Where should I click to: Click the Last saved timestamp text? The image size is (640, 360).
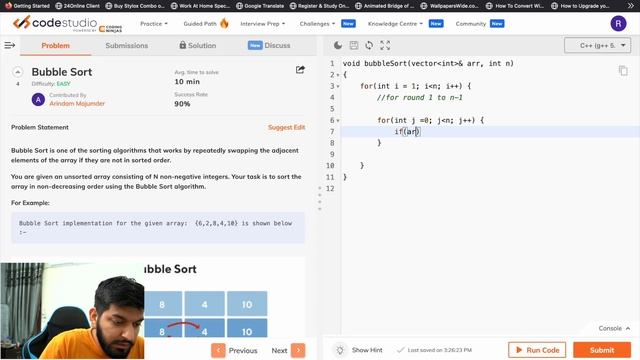coord(439,350)
